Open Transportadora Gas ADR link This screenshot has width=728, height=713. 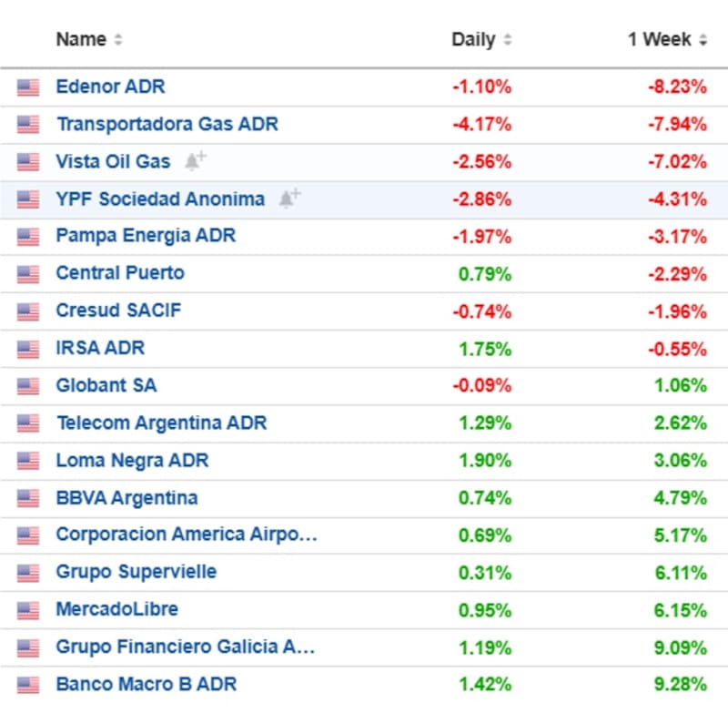[167, 124]
